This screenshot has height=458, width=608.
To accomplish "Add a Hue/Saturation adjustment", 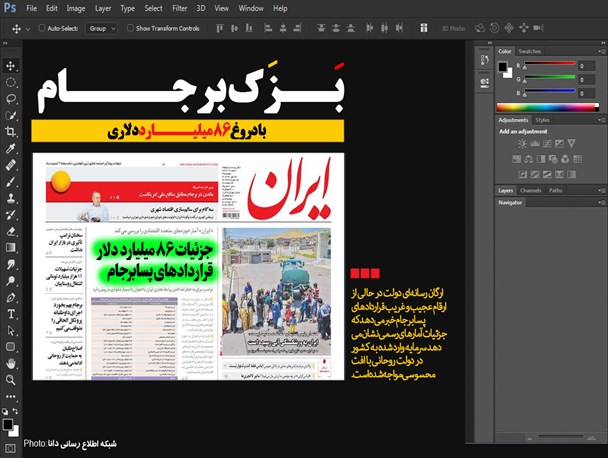I will coord(516,159).
